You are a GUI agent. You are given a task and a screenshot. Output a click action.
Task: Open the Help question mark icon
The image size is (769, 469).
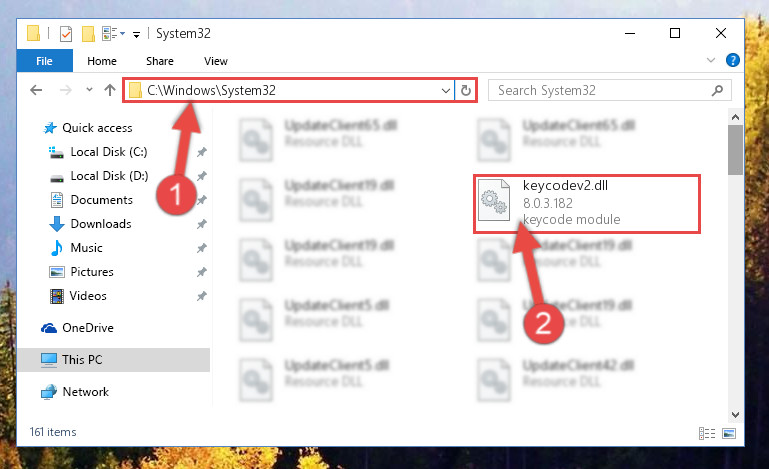click(732, 60)
